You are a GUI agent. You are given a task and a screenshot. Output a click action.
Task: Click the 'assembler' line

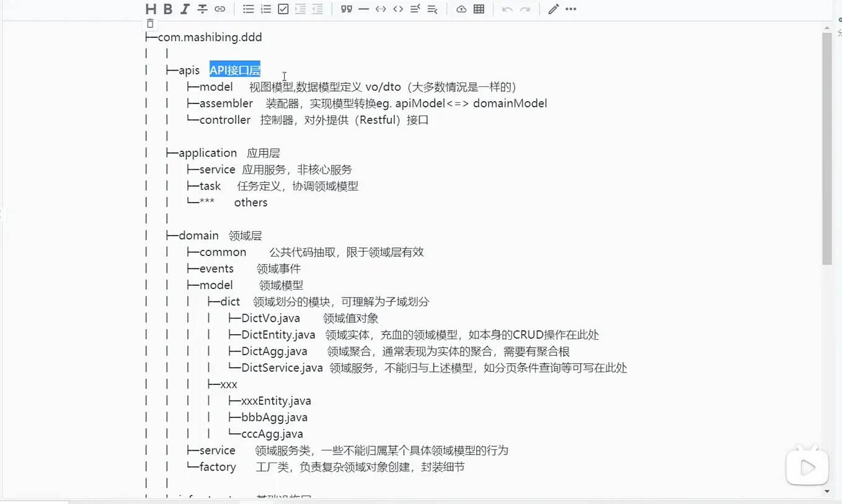226,103
